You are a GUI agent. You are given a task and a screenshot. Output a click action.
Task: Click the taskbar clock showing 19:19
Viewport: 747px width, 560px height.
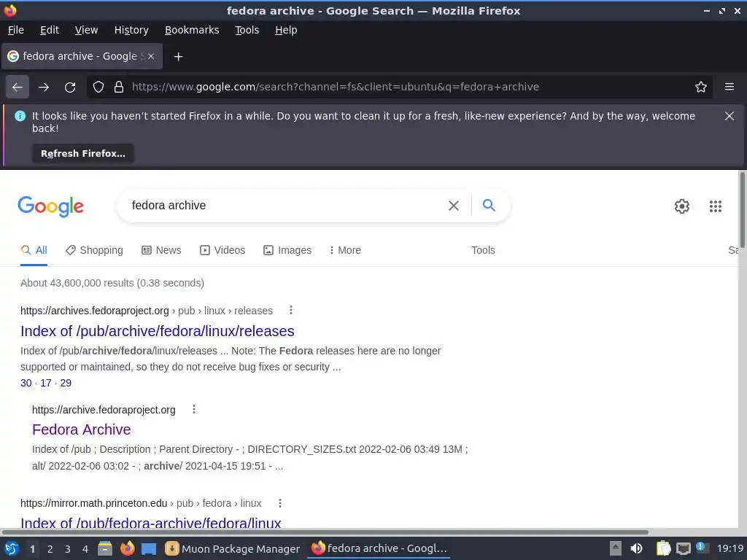coord(730,548)
